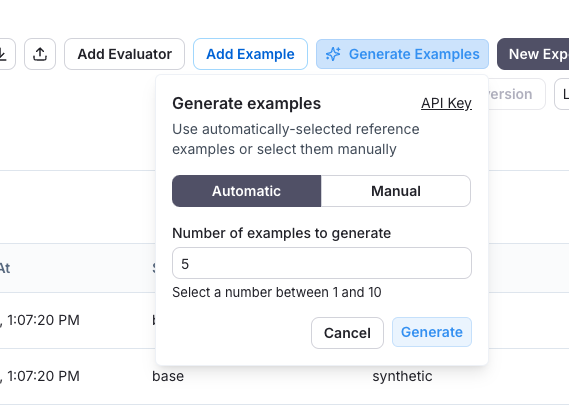569x413 pixels.
Task: Click the 'Generate examples' dialog heading
Action: (247, 103)
